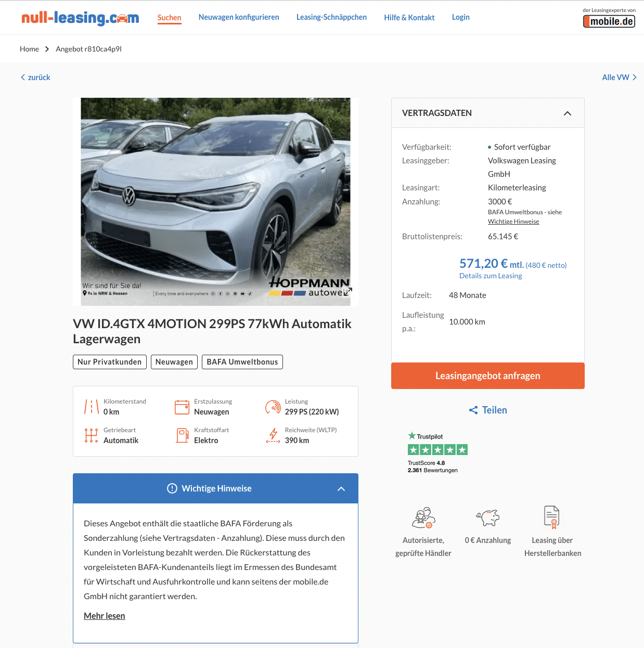Image resolution: width=644 pixels, height=648 pixels.
Task: Click the piggy bank 0 € Anzahlung icon
Action: [x=487, y=517]
